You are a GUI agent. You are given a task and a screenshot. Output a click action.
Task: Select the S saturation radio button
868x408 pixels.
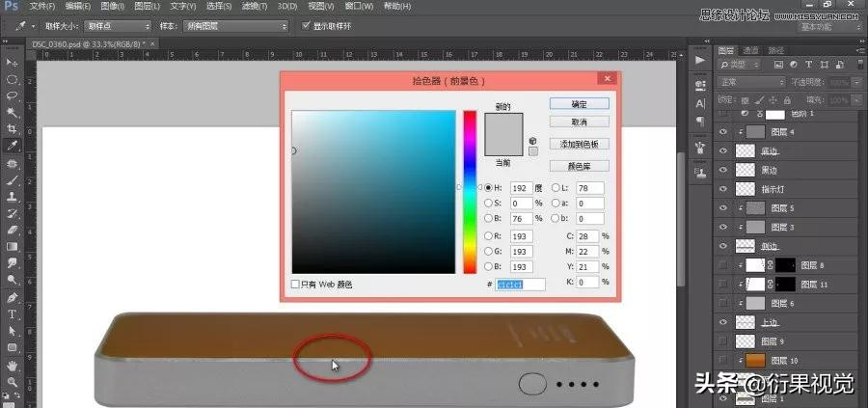coord(488,204)
